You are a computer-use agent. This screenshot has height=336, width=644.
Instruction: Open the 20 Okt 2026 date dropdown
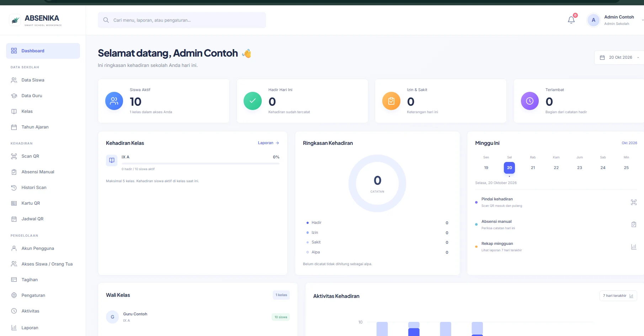tap(619, 58)
